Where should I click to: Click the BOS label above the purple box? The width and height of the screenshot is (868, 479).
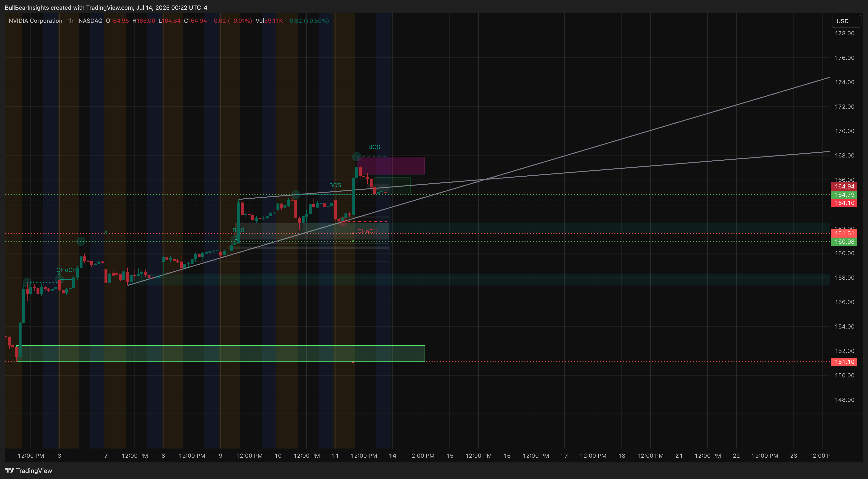point(374,147)
